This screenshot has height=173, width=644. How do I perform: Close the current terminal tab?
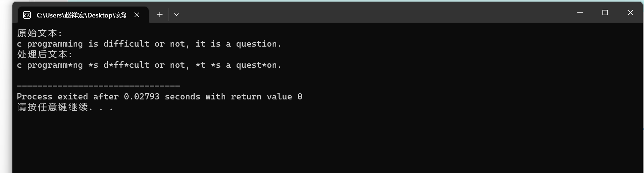point(137,15)
